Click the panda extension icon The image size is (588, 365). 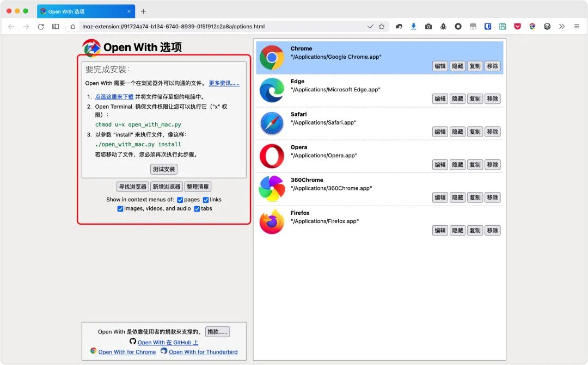(x=547, y=27)
